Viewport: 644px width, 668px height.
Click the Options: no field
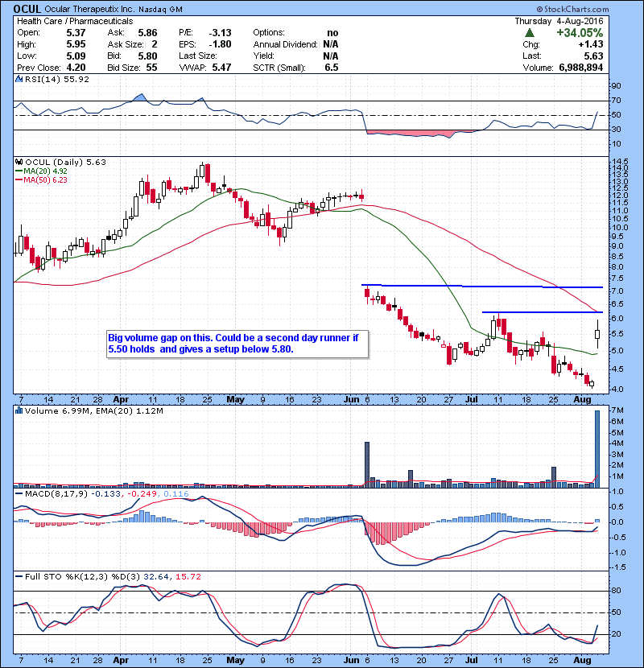(x=295, y=33)
